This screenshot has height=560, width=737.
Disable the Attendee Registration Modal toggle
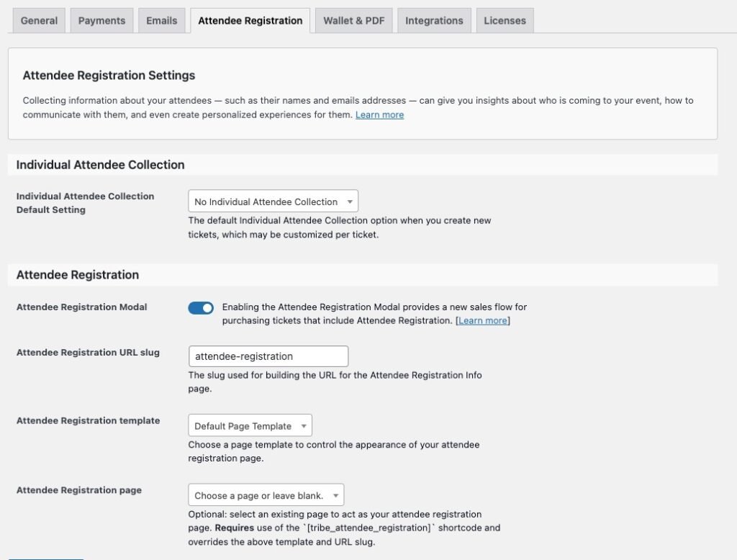click(201, 307)
